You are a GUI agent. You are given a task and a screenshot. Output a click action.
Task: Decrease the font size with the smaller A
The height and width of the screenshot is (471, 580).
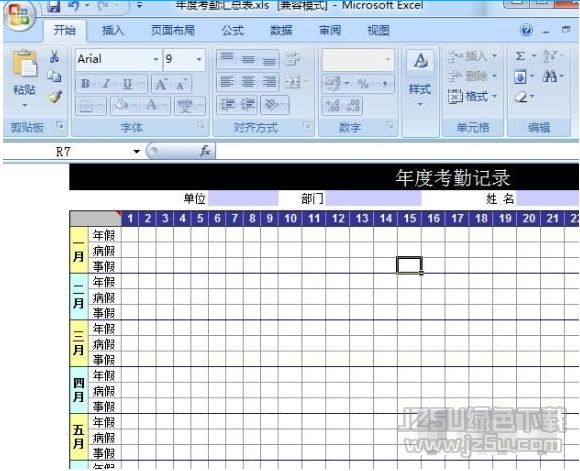point(182,84)
